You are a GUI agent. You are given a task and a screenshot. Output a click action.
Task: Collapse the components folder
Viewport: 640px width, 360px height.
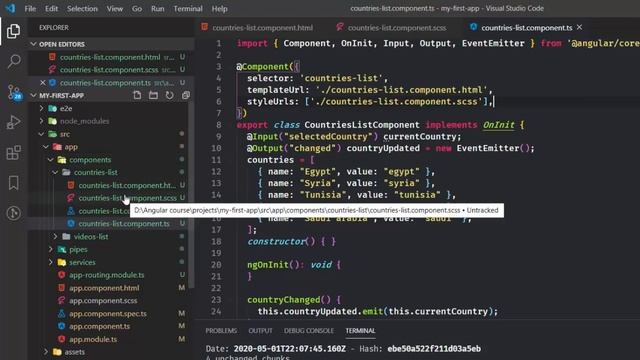51,160
